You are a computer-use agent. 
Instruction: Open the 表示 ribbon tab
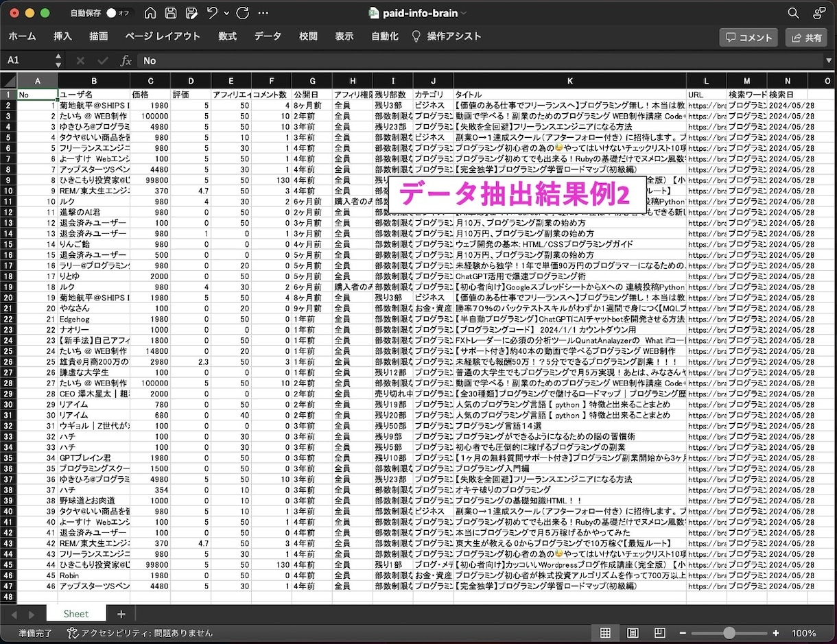tap(344, 36)
